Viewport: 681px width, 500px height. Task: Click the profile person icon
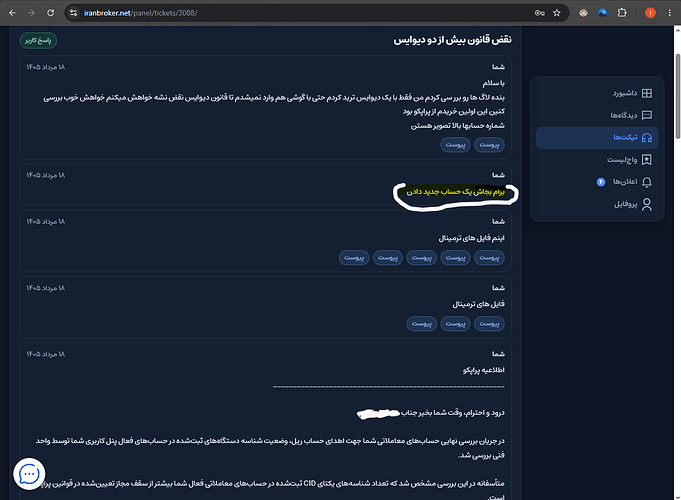tap(647, 204)
